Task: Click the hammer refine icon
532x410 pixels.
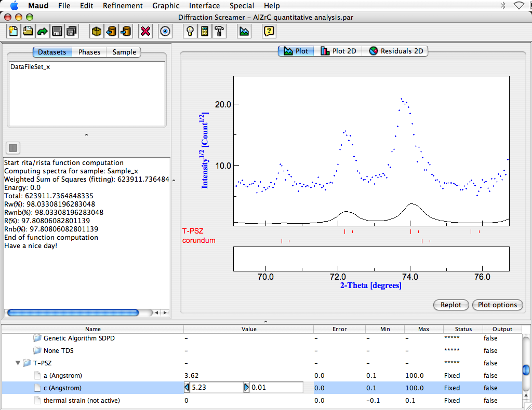Action: click(x=219, y=31)
